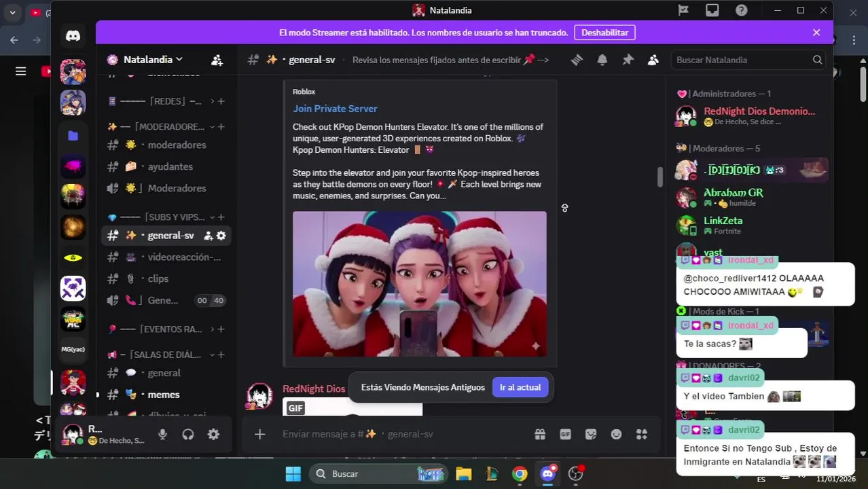Edit channel gear on general-sv
Image resolution: width=868 pixels, height=489 pixels.
tap(221, 236)
